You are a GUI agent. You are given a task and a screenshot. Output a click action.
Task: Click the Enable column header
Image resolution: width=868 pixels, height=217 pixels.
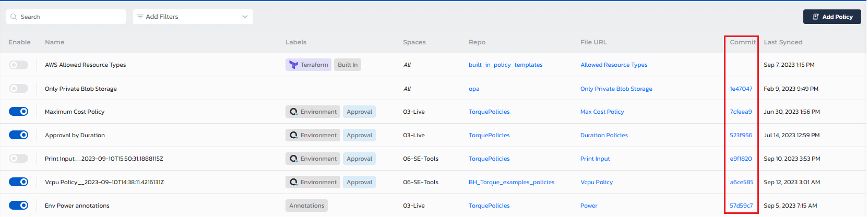19,42
